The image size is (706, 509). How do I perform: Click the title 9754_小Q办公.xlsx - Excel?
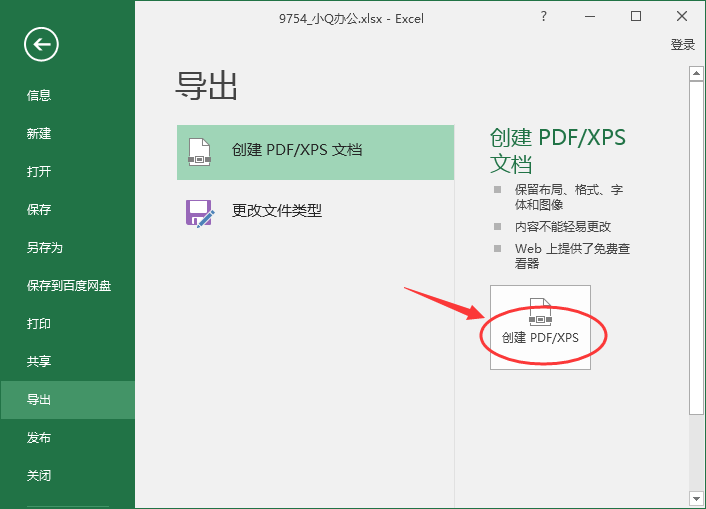click(x=351, y=19)
